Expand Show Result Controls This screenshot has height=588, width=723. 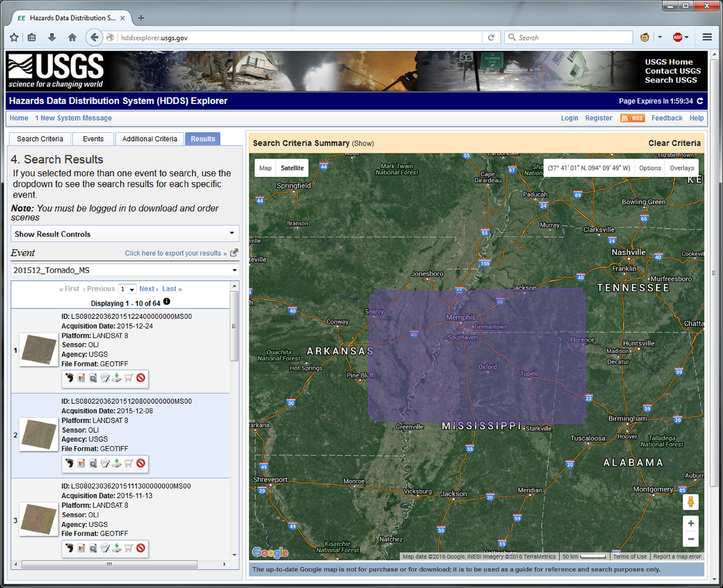tap(125, 234)
